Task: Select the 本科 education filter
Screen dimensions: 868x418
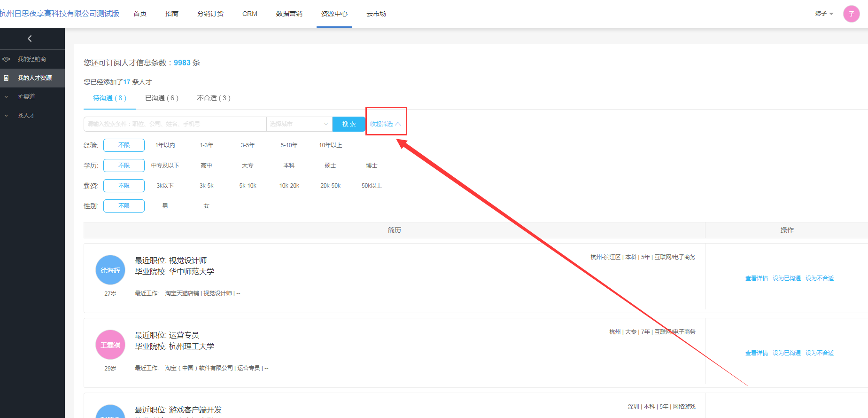Action: tap(289, 166)
